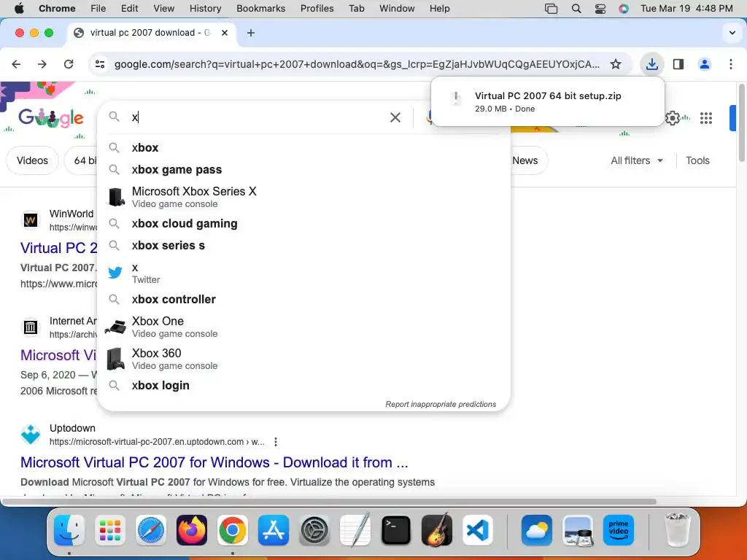Select the Videos filter chip
Screen dimensions: 747x560
click(x=32, y=160)
